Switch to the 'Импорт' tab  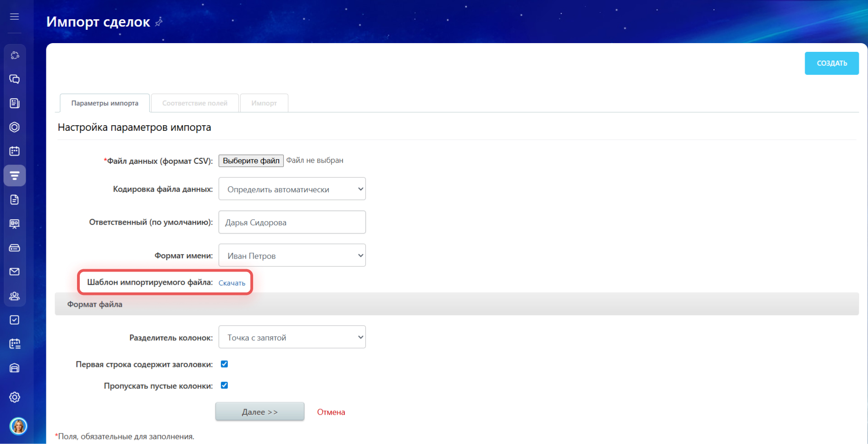click(264, 103)
